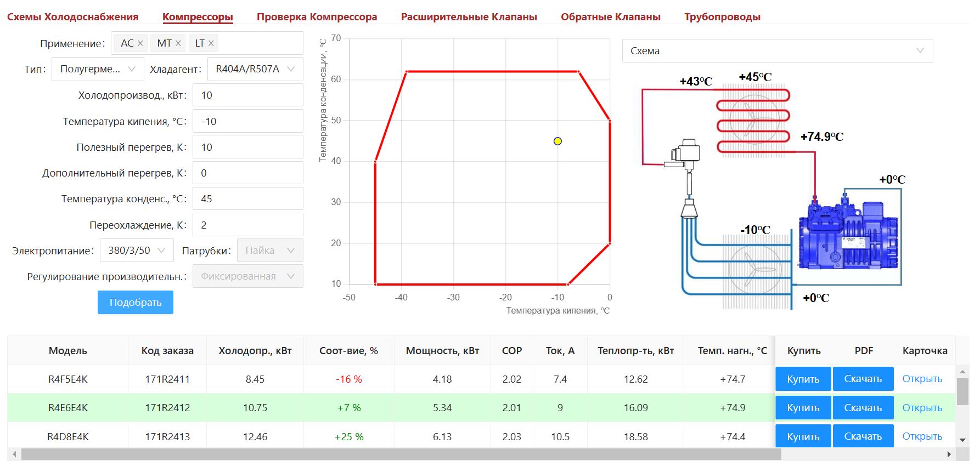Viewport: 980px width, 472px height.
Task: Click the Холодопроизвод., кВт input field
Action: click(x=248, y=95)
